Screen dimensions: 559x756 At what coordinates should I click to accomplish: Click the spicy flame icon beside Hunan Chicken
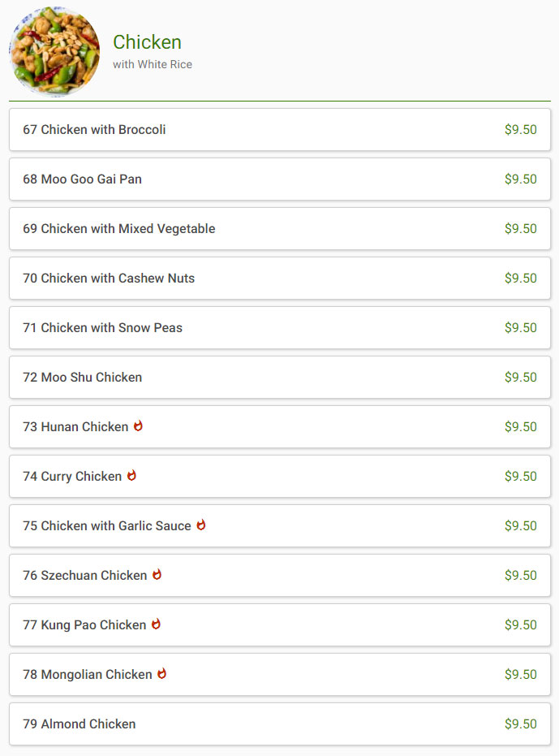tap(138, 426)
